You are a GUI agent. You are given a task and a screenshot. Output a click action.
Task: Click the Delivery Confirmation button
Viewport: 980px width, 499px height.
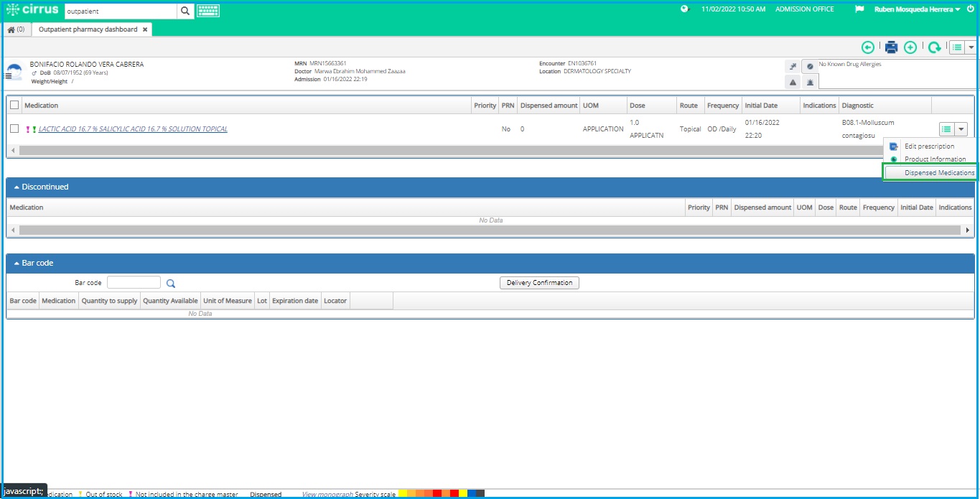(539, 282)
